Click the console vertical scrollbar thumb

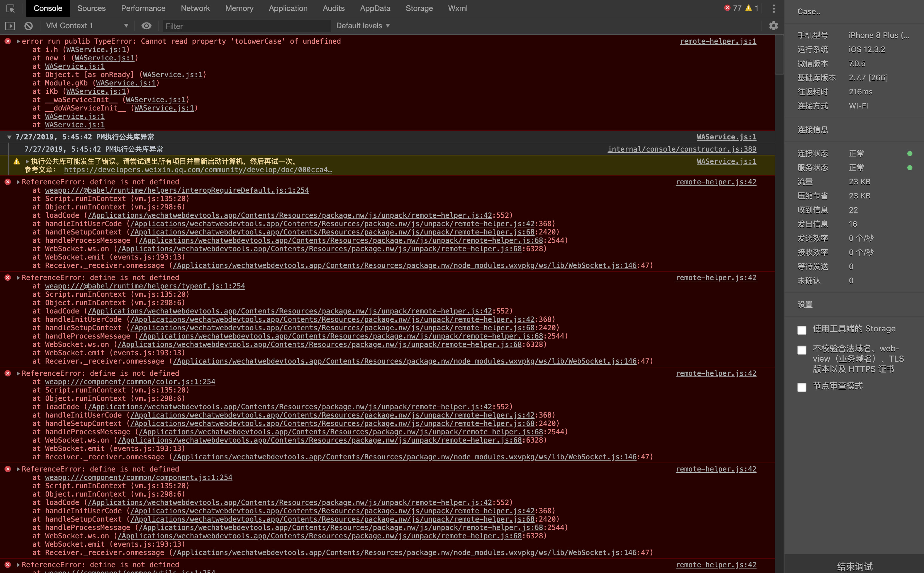[x=779, y=55]
